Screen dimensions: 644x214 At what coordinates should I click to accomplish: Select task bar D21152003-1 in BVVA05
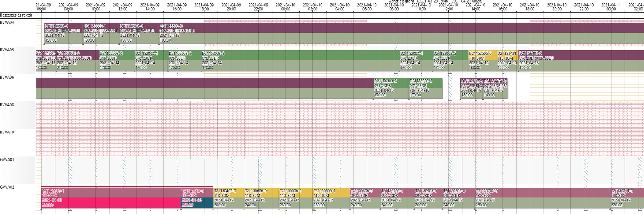[151, 61]
